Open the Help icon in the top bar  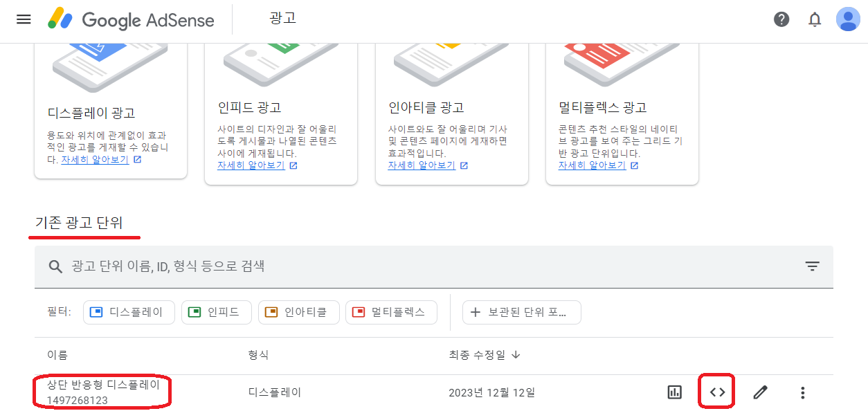[781, 19]
